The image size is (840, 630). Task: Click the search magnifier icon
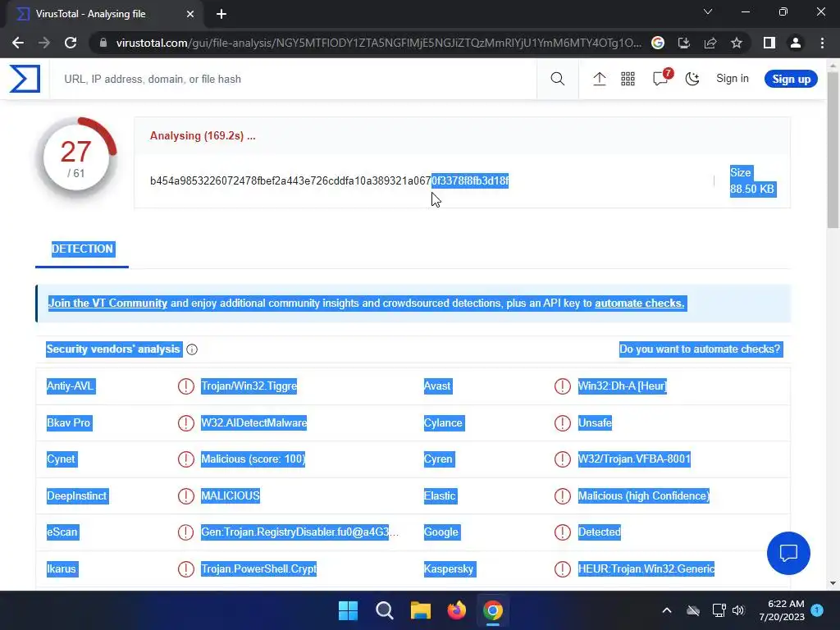tap(557, 79)
